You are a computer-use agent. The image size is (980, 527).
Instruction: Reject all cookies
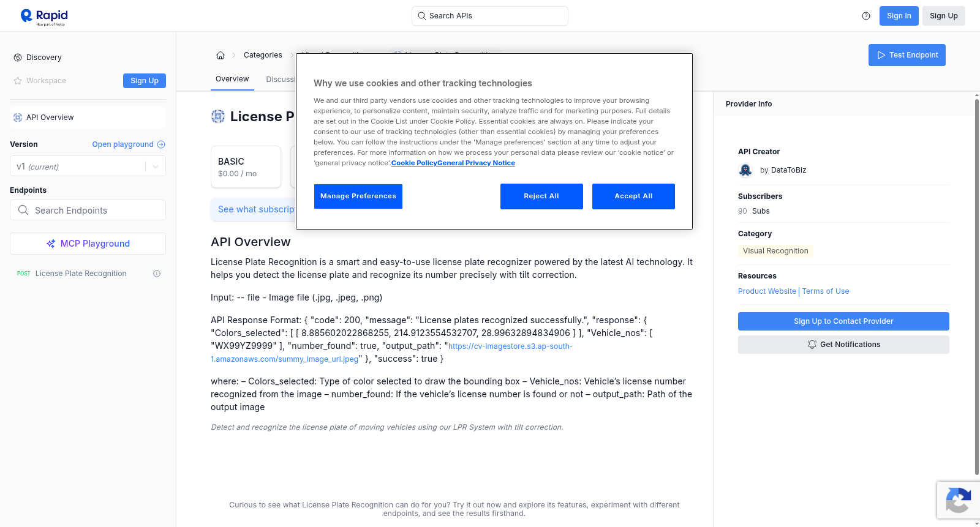click(x=541, y=196)
